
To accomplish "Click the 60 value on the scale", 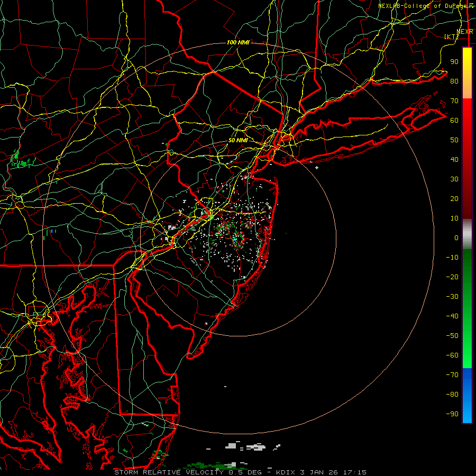I will [x=454, y=120].
